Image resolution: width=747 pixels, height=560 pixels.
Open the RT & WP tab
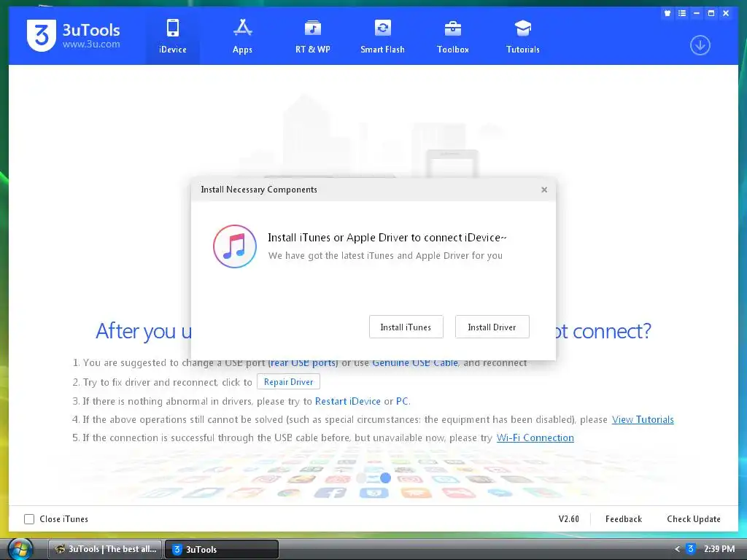click(x=312, y=36)
